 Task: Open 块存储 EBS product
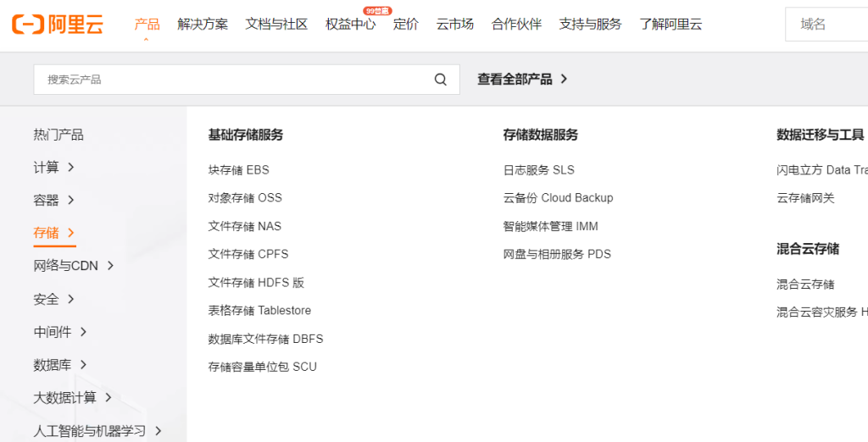pyautogui.click(x=238, y=170)
